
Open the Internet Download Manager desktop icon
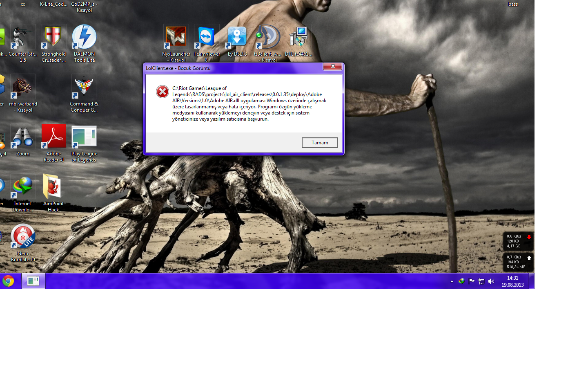[x=23, y=193]
